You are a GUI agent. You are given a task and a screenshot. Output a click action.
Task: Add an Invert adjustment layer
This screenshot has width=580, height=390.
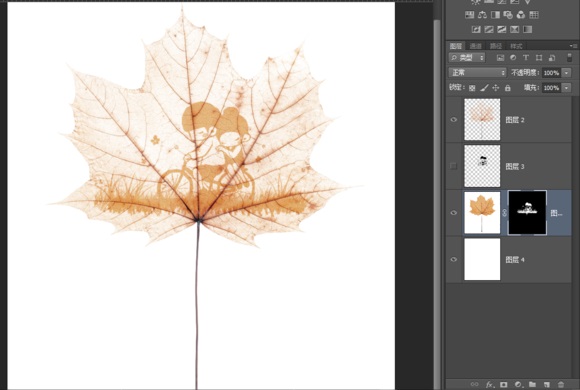pos(476,29)
